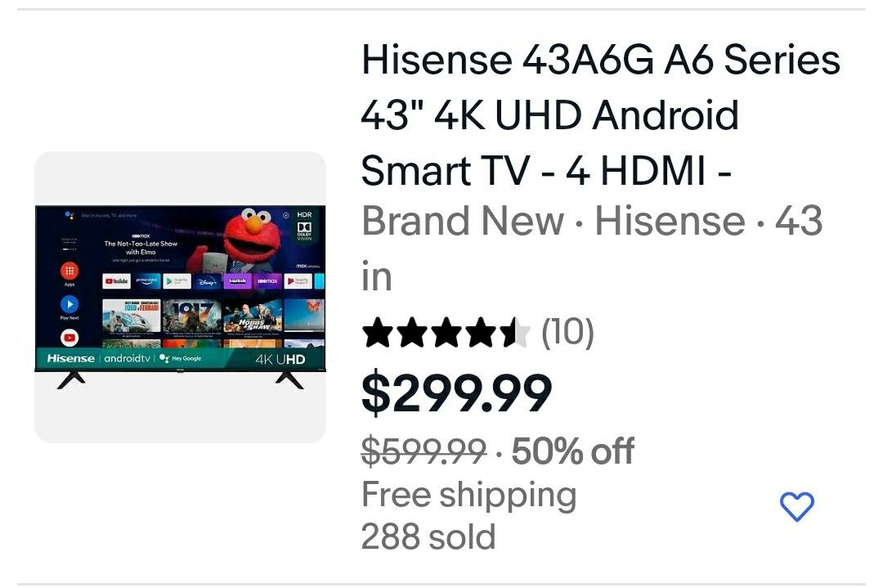
Task: Click the Ford v Ferrari movie thumbnail
Action: point(131,316)
